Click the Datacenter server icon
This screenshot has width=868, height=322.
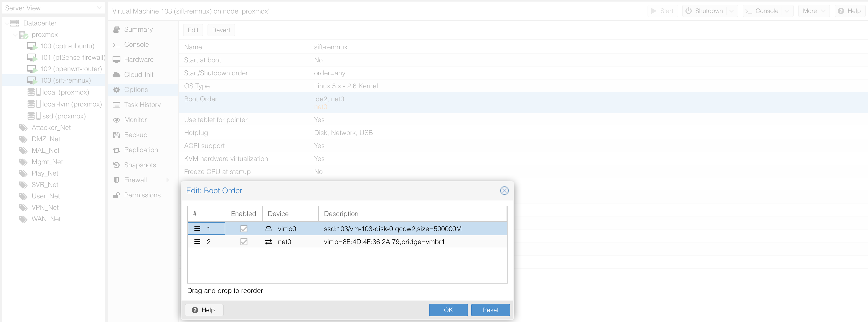tap(15, 23)
